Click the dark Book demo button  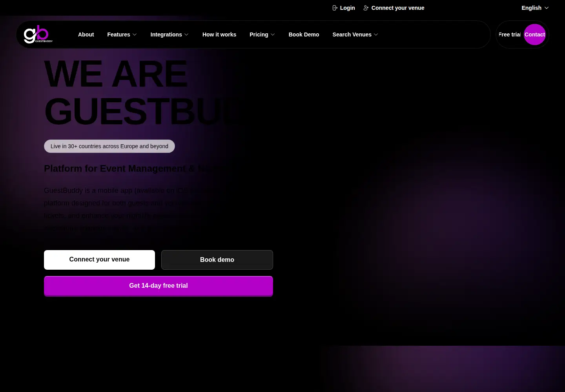217,260
